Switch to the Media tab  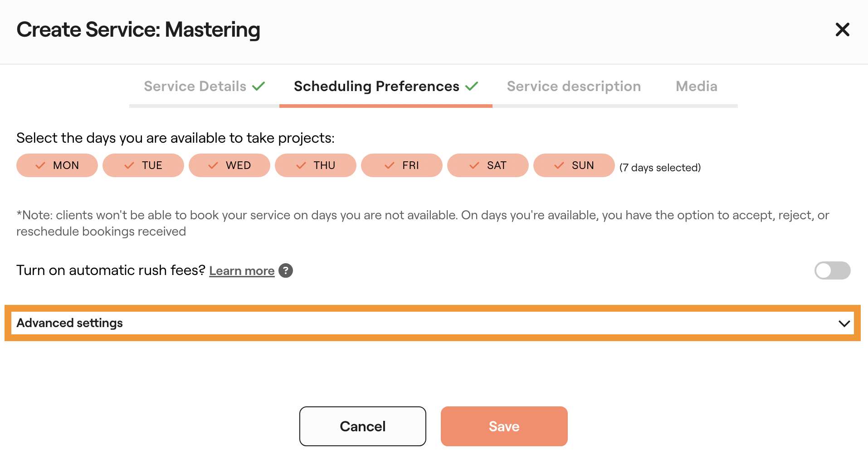[x=696, y=86]
